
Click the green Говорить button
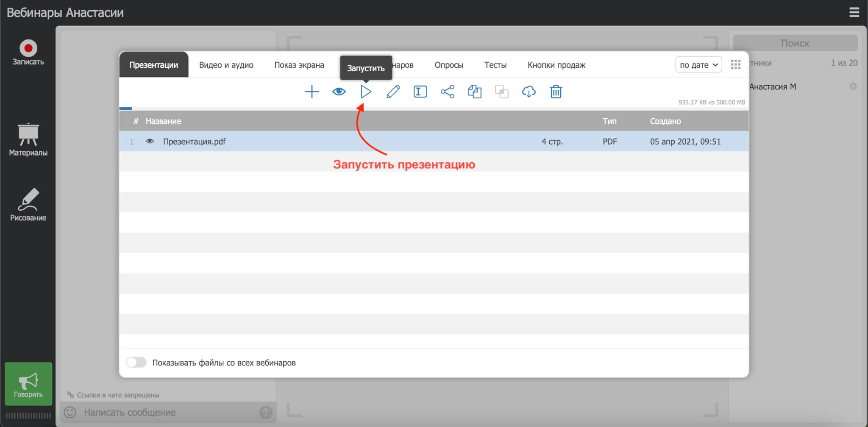28,384
